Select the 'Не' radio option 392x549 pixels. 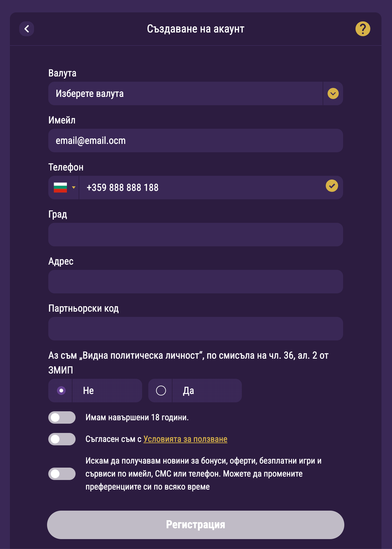pyautogui.click(x=61, y=391)
